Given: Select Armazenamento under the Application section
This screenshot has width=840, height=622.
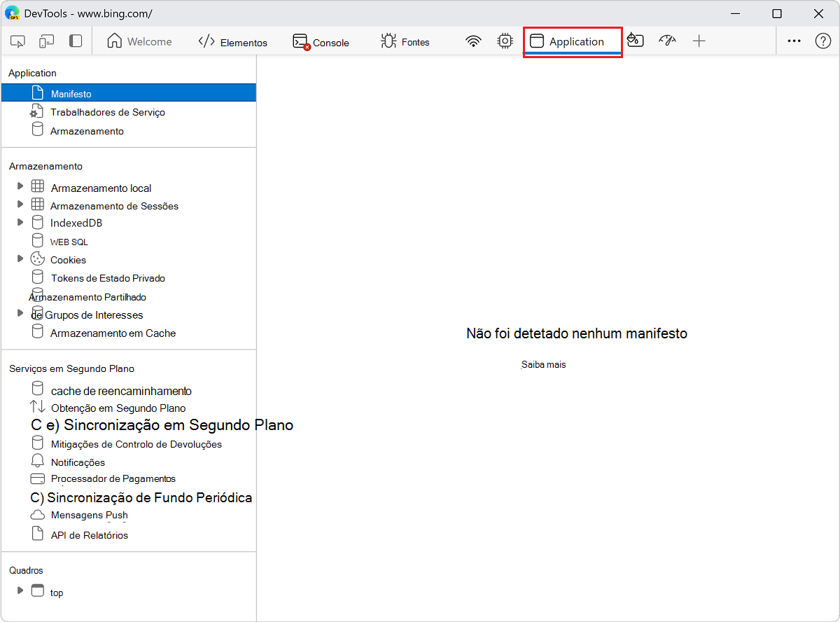Looking at the screenshot, I should point(87,131).
